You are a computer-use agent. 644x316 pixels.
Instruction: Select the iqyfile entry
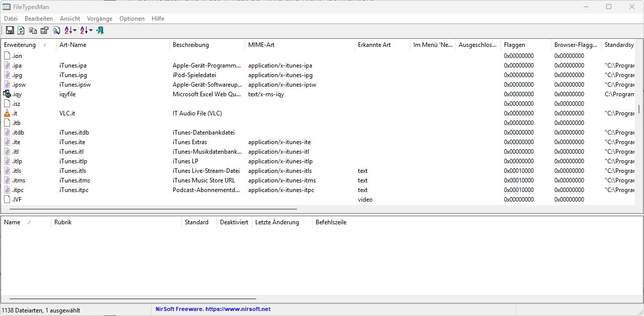point(67,94)
